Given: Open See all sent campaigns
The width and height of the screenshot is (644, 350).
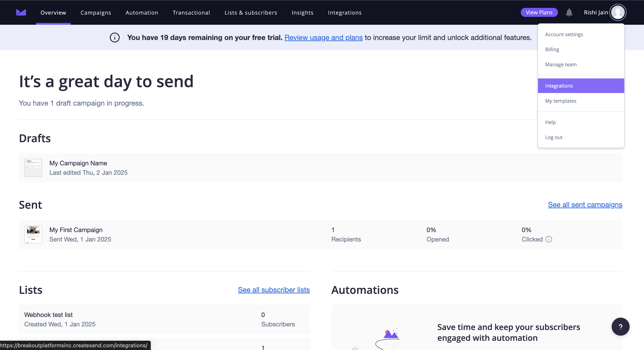Looking at the screenshot, I should pyautogui.click(x=585, y=205).
